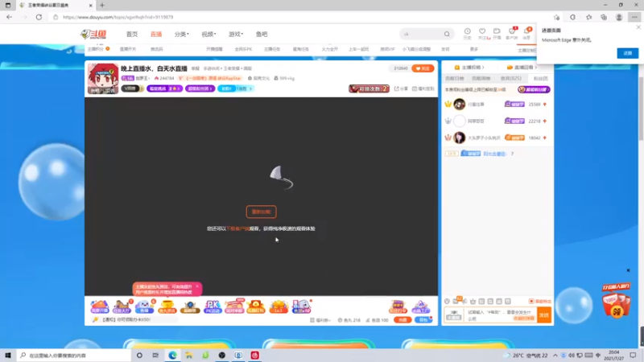Open the client download icon with badge
Screen dimensions: 644x362
tap(512, 33)
